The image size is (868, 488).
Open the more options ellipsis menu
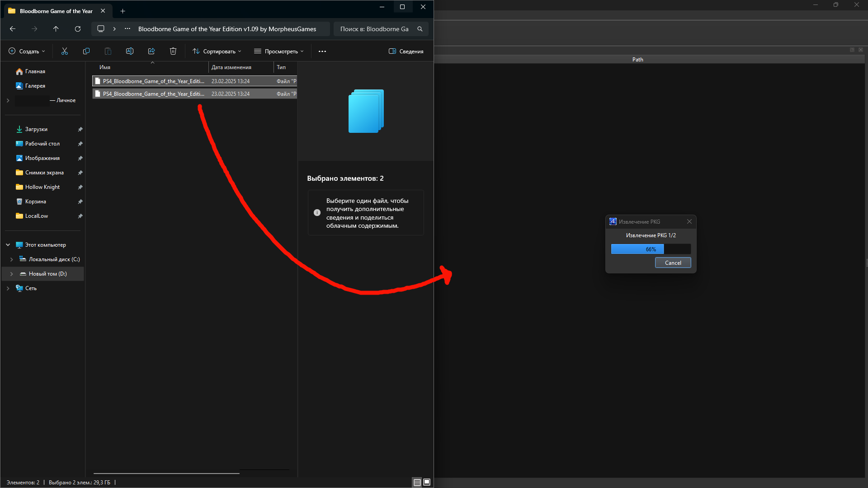coord(322,52)
